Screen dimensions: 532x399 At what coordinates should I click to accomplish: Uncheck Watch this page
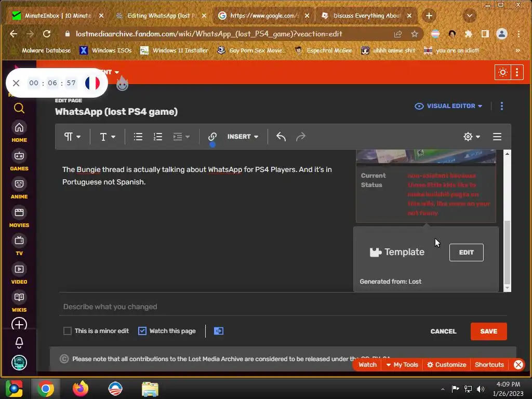pos(142,331)
